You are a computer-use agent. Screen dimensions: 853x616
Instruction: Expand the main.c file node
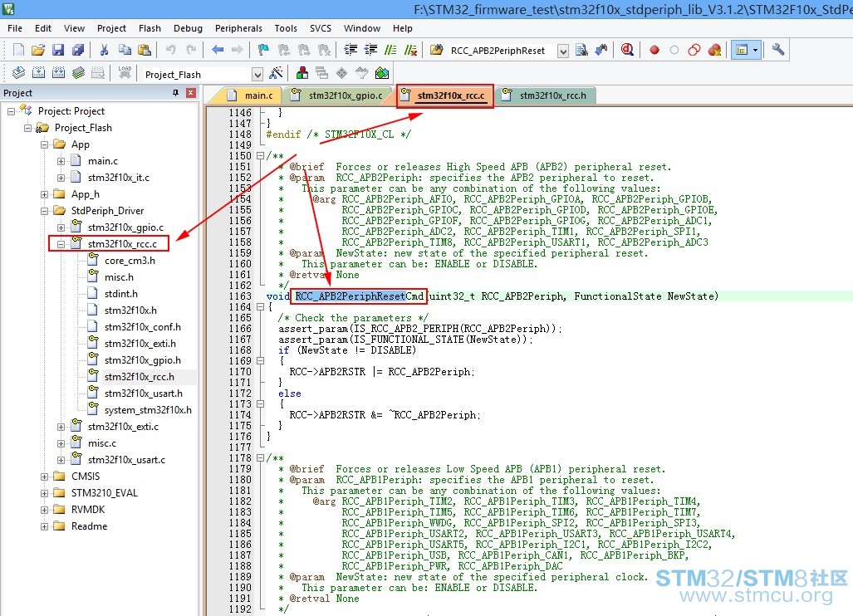(61, 161)
